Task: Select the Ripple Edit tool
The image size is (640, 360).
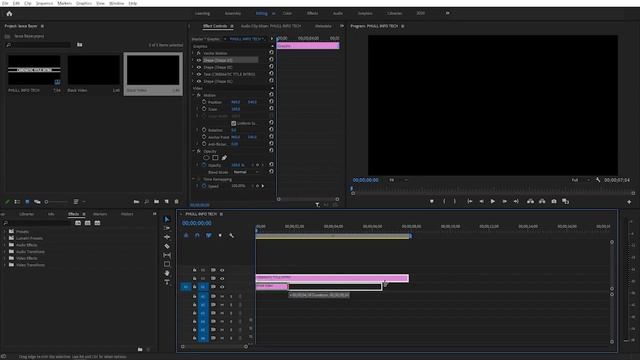Action: point(167,237)
